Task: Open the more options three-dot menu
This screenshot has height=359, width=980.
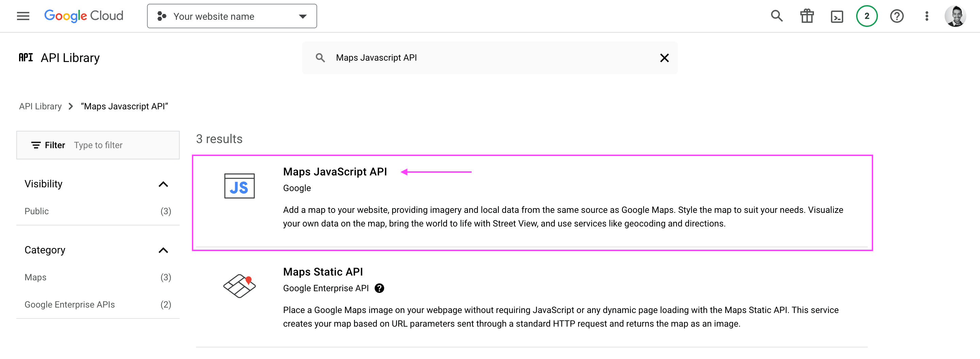Action: pyautogui.click(x=926, y=16)
